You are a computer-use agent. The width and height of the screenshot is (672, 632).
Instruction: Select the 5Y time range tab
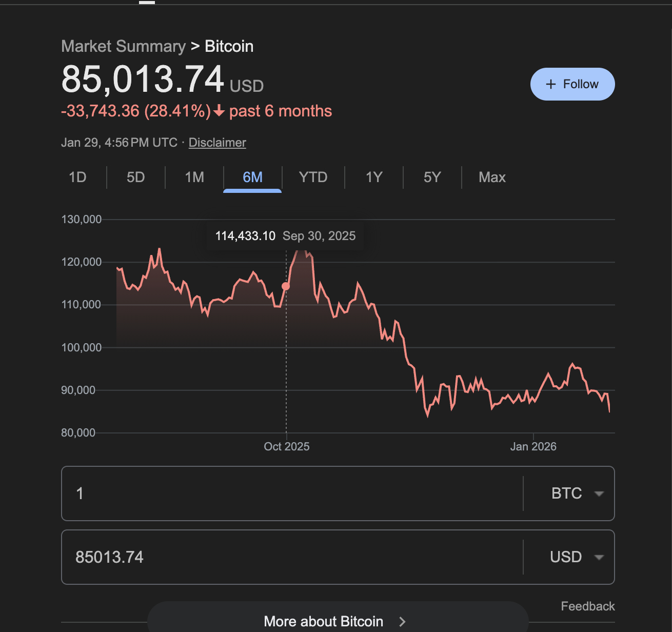[x=432, y=177]
